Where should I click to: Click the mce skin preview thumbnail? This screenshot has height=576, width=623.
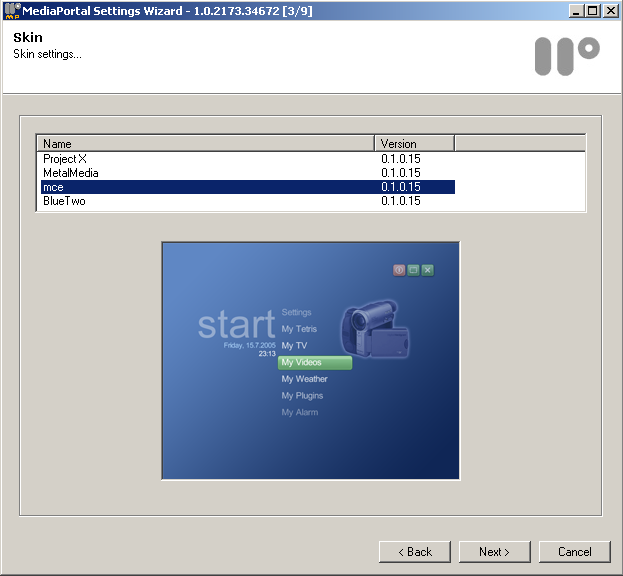click(x=311, y=361)
